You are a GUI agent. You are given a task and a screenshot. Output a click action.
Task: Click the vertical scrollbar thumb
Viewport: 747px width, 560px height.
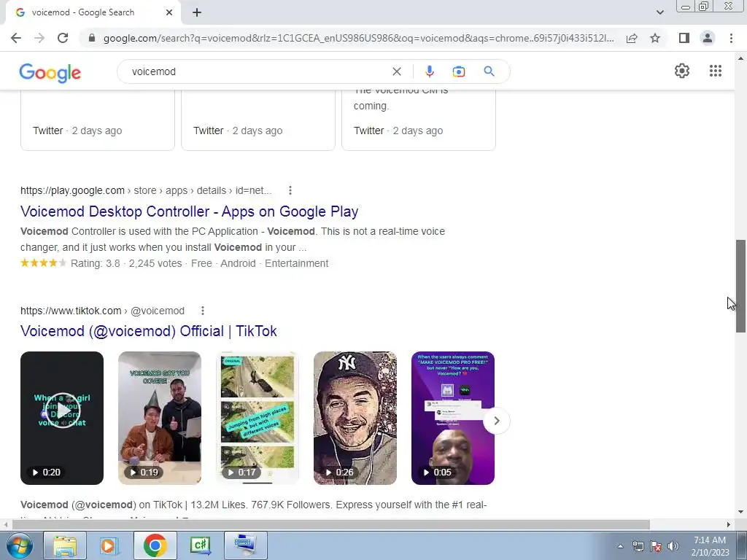(x=741, y=286)
